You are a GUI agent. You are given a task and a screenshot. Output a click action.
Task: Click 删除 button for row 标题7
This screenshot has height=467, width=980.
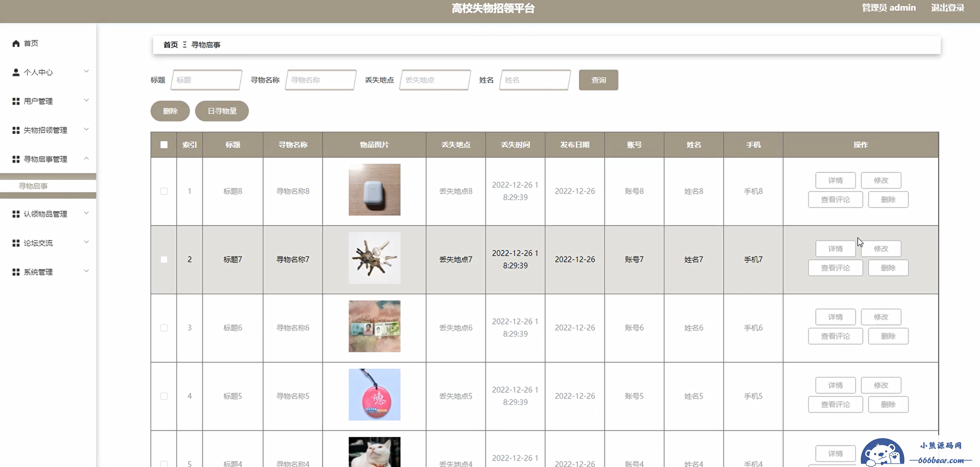[888, 268]
